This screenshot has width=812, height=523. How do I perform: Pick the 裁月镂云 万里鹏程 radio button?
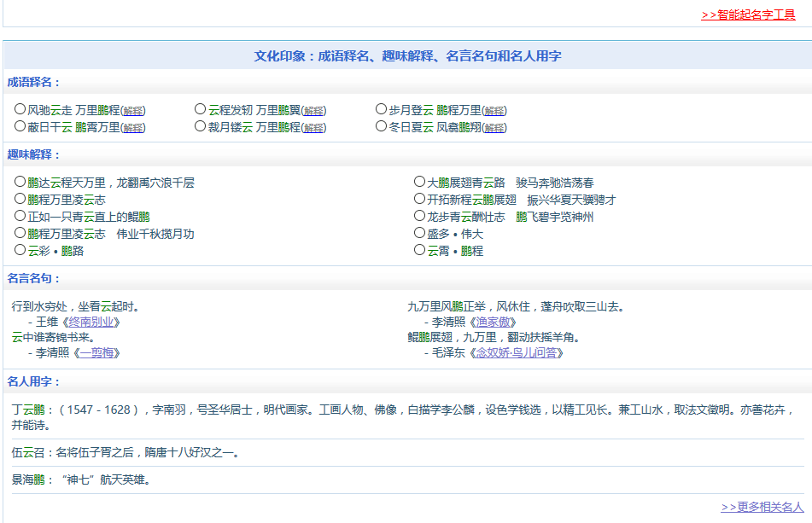(201, 126)
